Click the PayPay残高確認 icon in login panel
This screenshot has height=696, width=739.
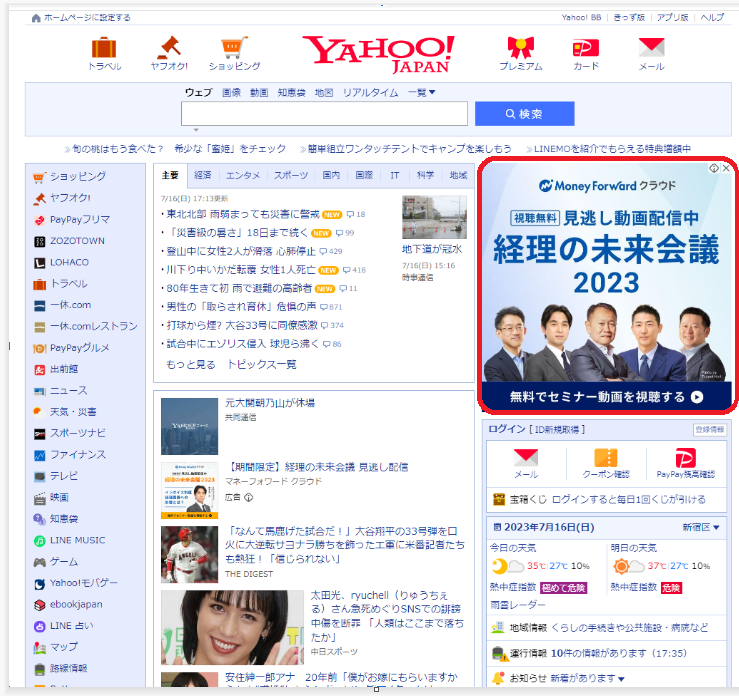coord(685,458)
